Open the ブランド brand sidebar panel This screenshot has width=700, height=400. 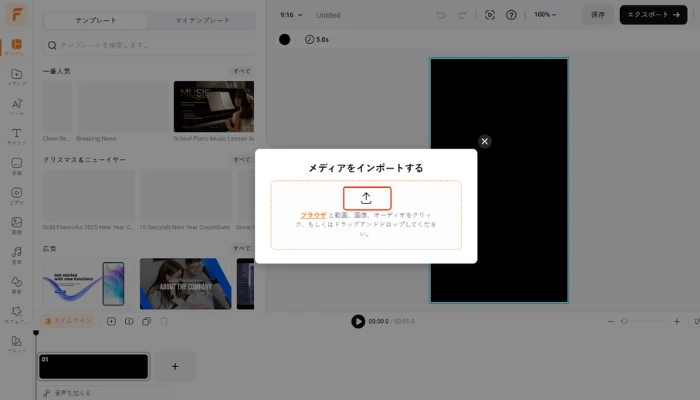click(x=17, y=344)
